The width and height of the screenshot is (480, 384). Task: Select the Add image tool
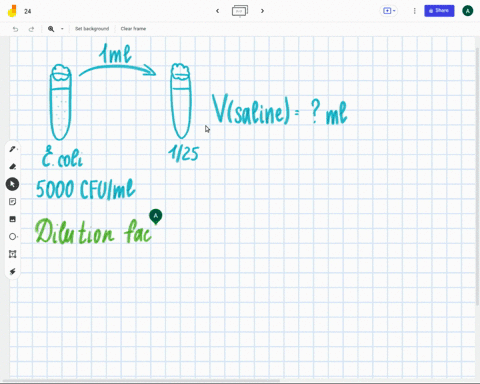[x=13, y=219]
